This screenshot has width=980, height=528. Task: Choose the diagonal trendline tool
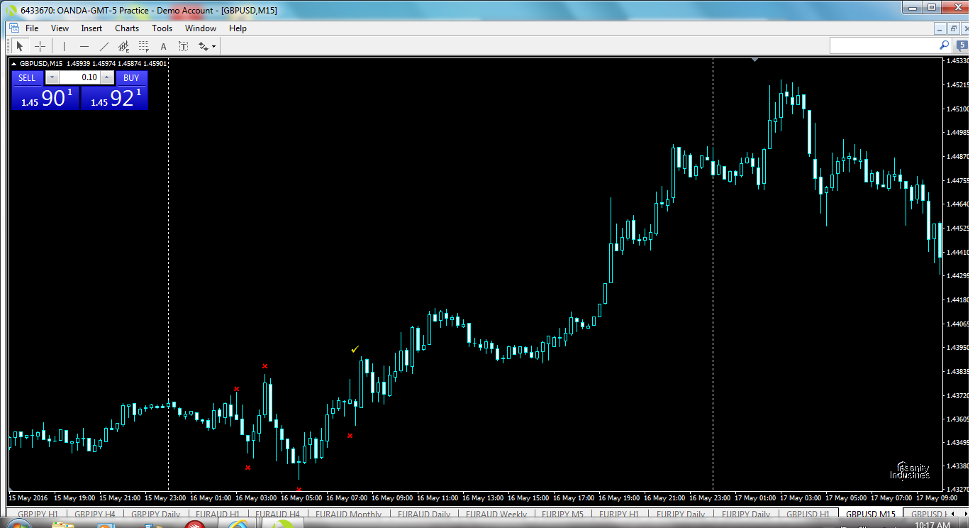tap(104, 46)
